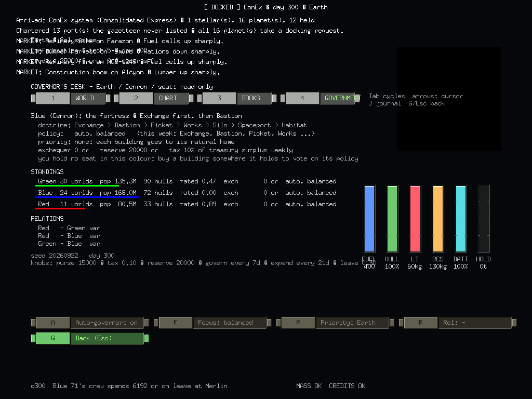Click the GOVERNMENT tab
Screen dimensions: 532x399
(320, 98)
